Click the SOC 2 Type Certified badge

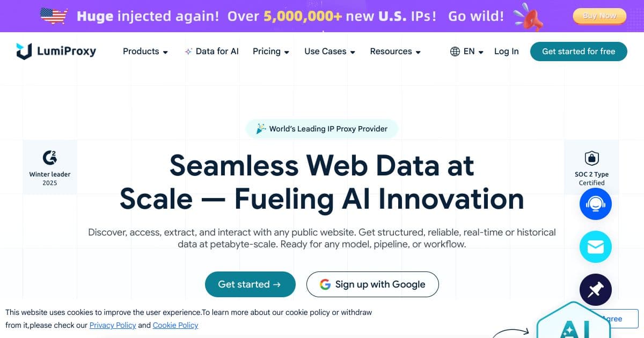[591, 167]
